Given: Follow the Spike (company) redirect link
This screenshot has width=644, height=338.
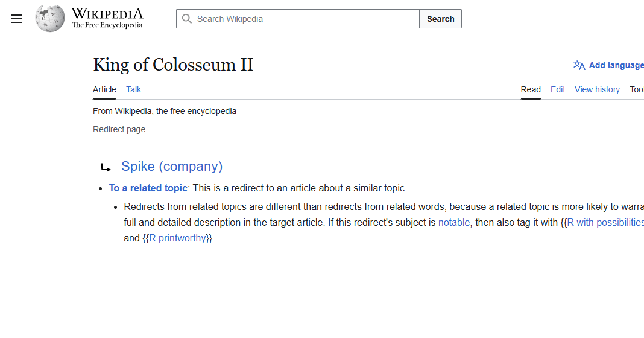Looking at the screenshot, I should pos(172,167).
